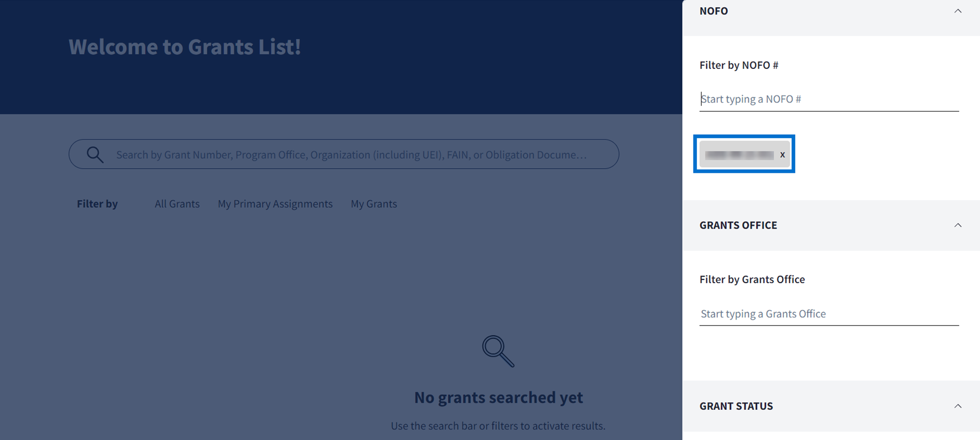Image resolution: width=980 pixels, height=440 pixels.
Task: Collapse the Grants Office section chevron
Action: pos(957,225)
